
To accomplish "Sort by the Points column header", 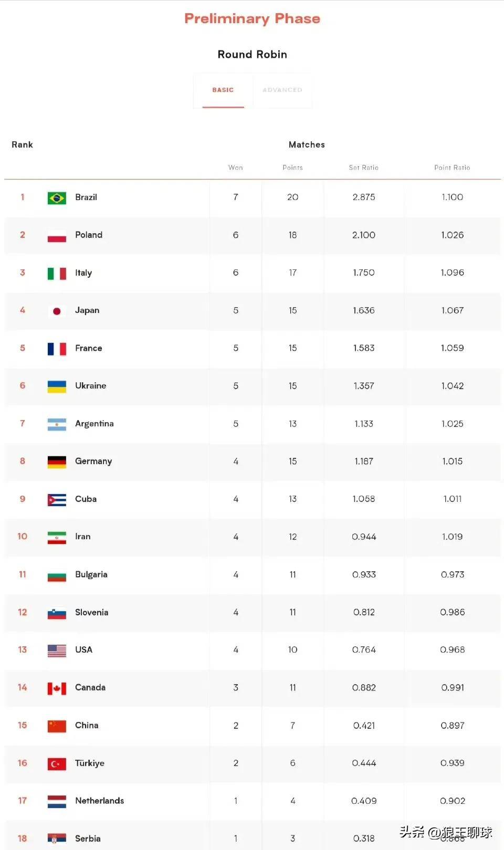I will click(292, 167).
